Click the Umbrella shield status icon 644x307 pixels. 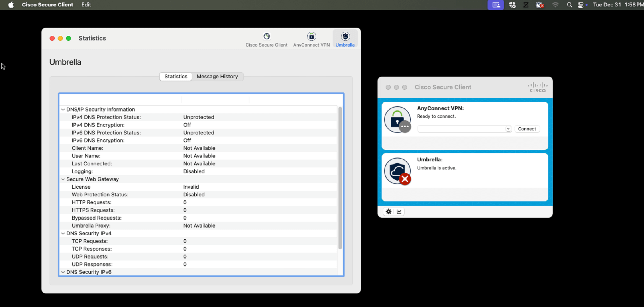398,171
